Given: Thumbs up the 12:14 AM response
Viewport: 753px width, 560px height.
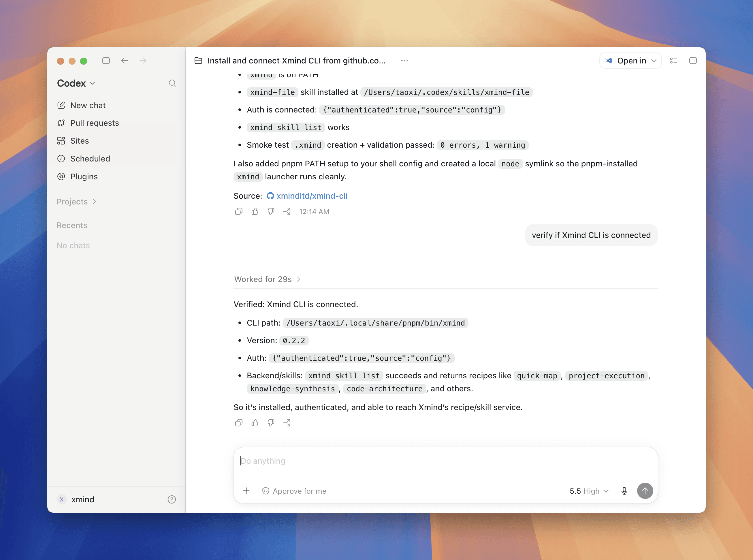Looking at the screenshot, I should [255, 212].
